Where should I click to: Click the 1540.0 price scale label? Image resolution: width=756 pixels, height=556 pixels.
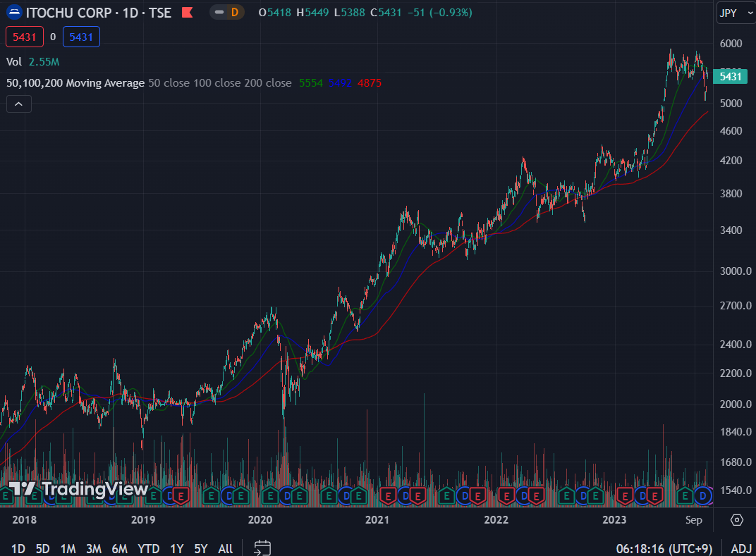pyautogui.click(x=736, y=490)
